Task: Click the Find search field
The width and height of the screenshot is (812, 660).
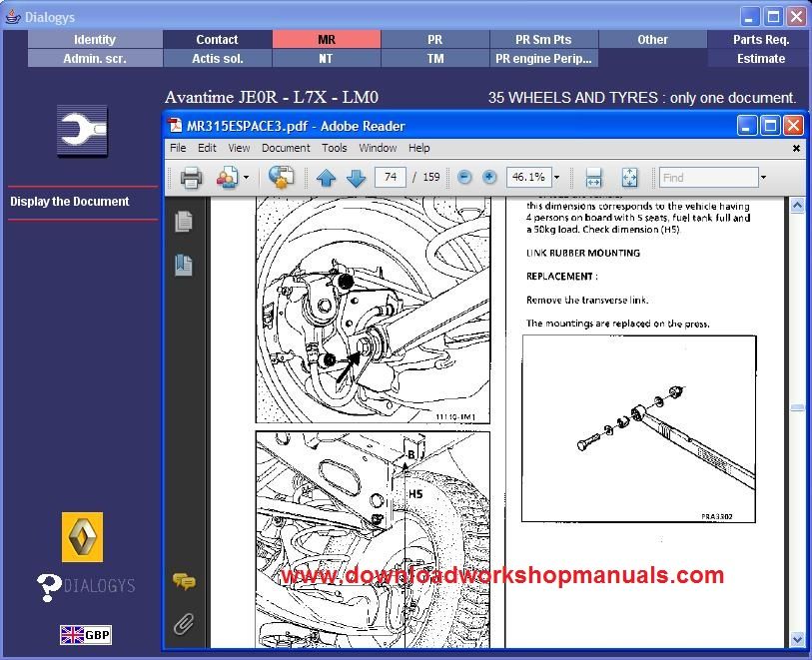Action: coord(709,178)
